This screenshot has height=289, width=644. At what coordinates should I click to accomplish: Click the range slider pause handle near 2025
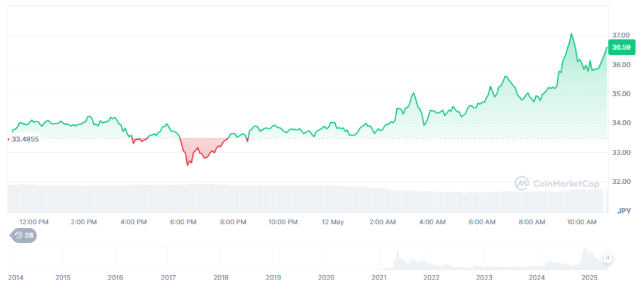point(608,258)
